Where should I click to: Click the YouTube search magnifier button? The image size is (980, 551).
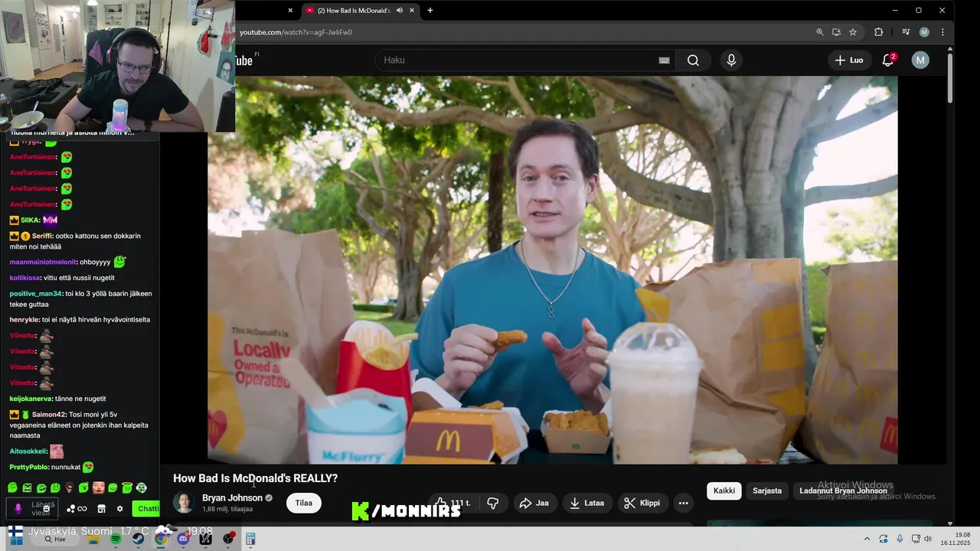click(x=693, y=60)
